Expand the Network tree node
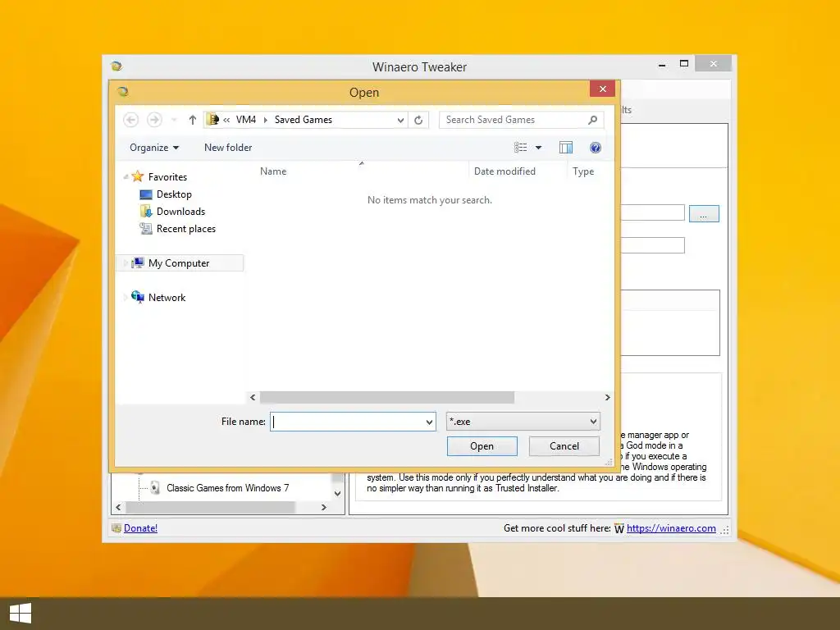Viewport: 840px width, 630px height. tap(126, 297)
